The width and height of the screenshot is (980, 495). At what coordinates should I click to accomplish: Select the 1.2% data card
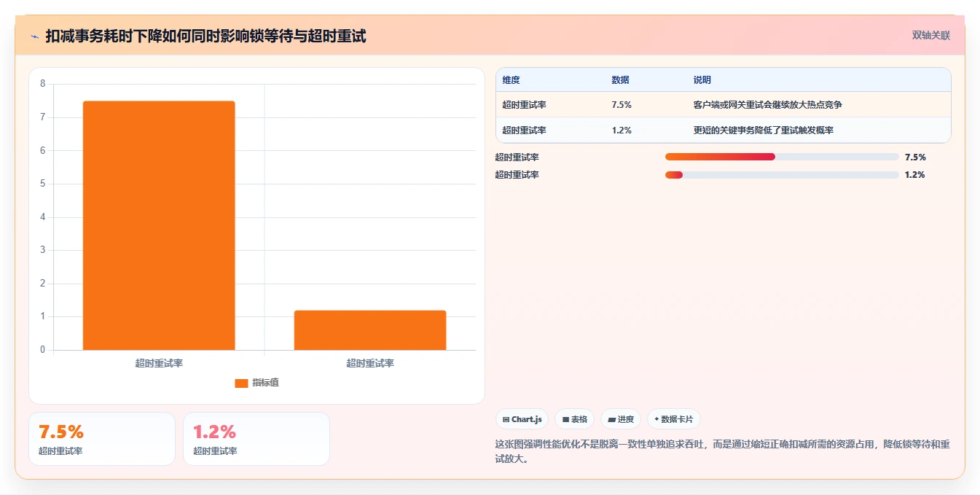tap(256, 439)
